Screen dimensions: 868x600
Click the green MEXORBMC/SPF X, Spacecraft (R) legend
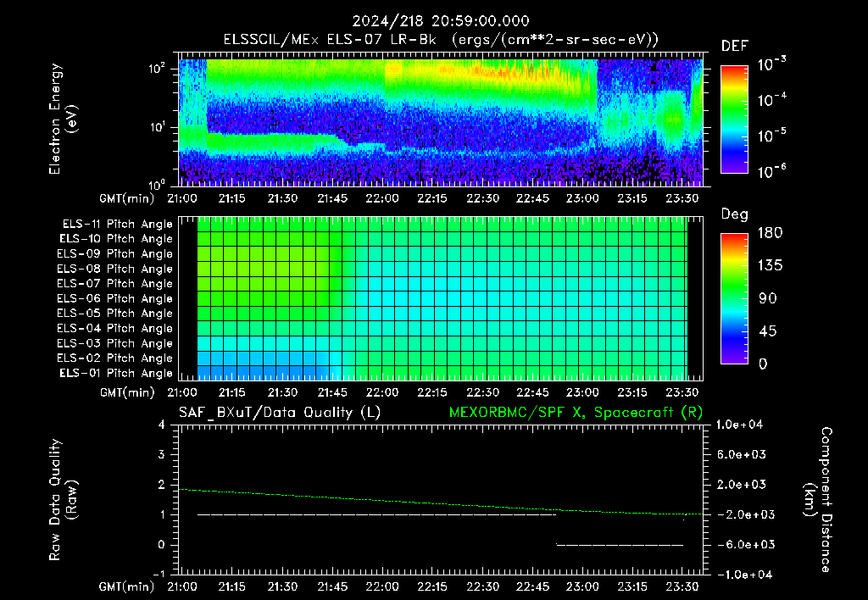coord(576,413)
